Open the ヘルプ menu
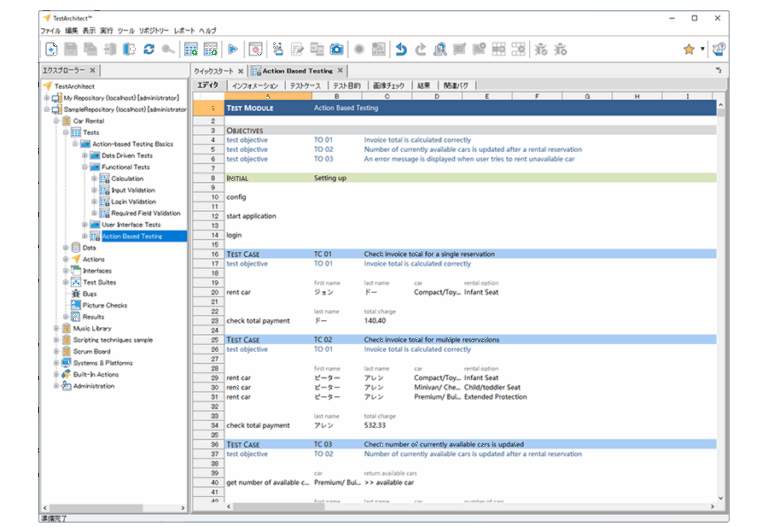This screenshot has width=768, height=532. pyautogui.click(x=208, y=30)
